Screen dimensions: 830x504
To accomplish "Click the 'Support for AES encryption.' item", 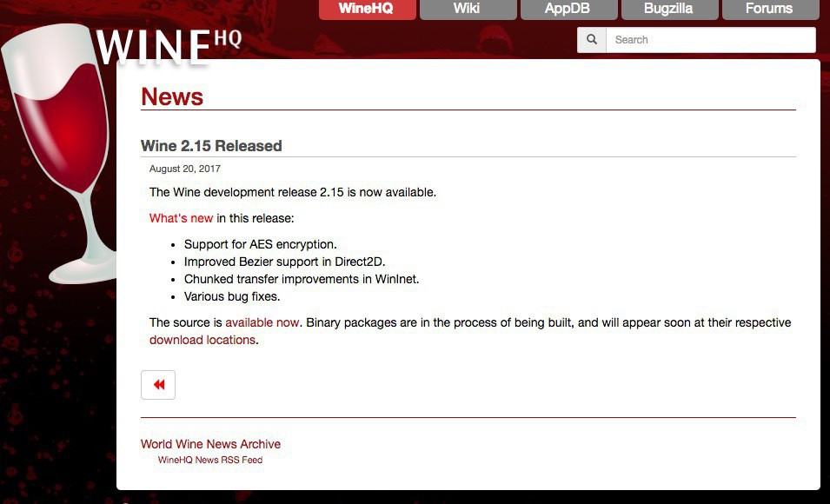I will point(261,244).
